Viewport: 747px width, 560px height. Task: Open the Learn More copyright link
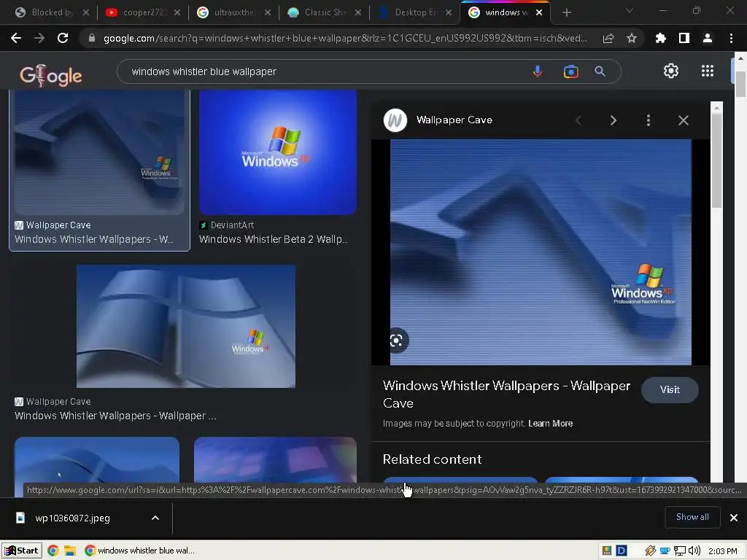point(550,424)
